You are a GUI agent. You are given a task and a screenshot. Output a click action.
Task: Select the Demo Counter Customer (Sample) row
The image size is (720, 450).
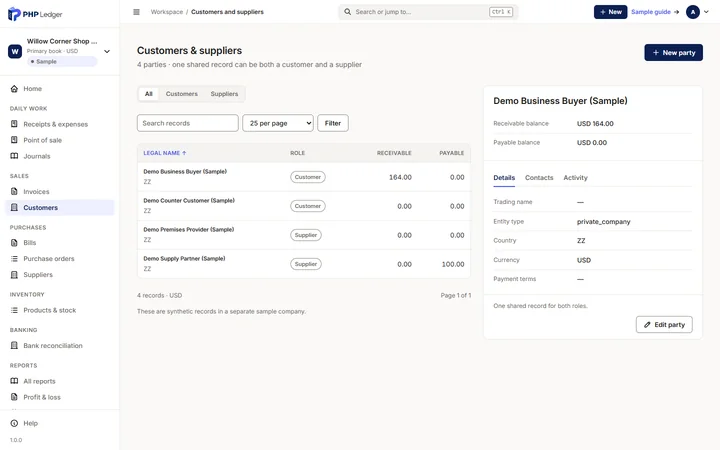tap(304, 206)
